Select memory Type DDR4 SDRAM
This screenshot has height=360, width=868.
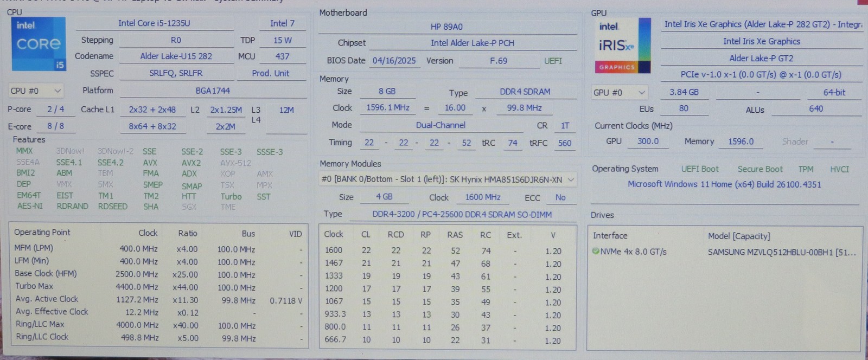coord(525,92)
